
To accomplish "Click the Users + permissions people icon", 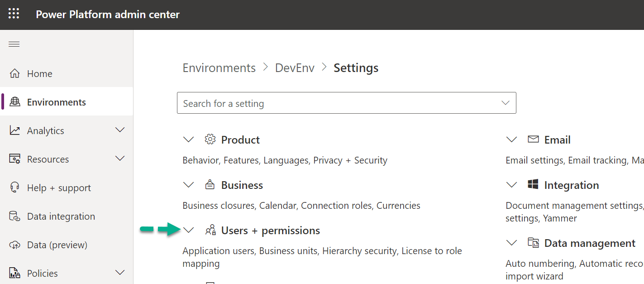I will click(x=210, y=230).
